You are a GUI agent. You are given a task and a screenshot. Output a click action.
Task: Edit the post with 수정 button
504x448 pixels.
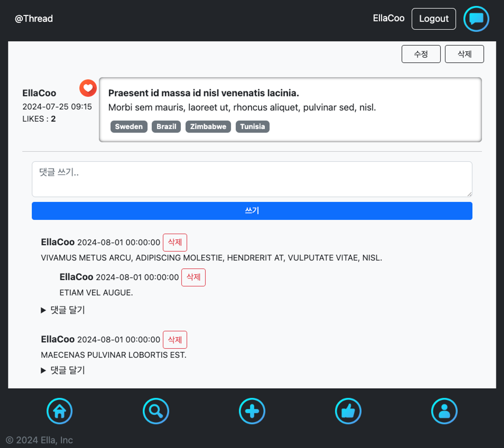[x=421, y=54]
